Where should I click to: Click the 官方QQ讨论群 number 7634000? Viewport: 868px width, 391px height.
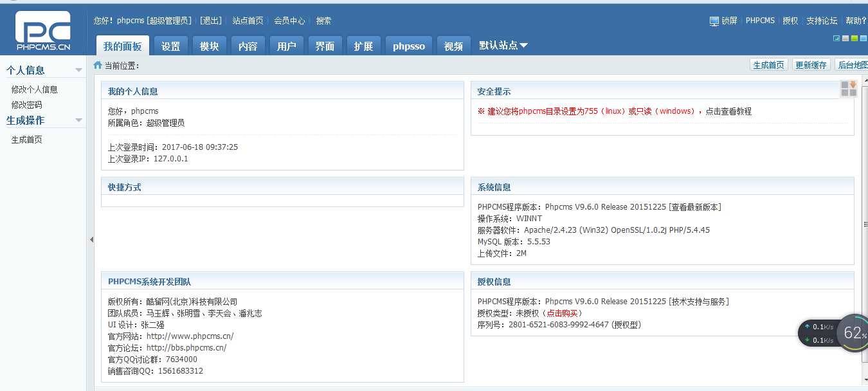(x=181, y=359)
